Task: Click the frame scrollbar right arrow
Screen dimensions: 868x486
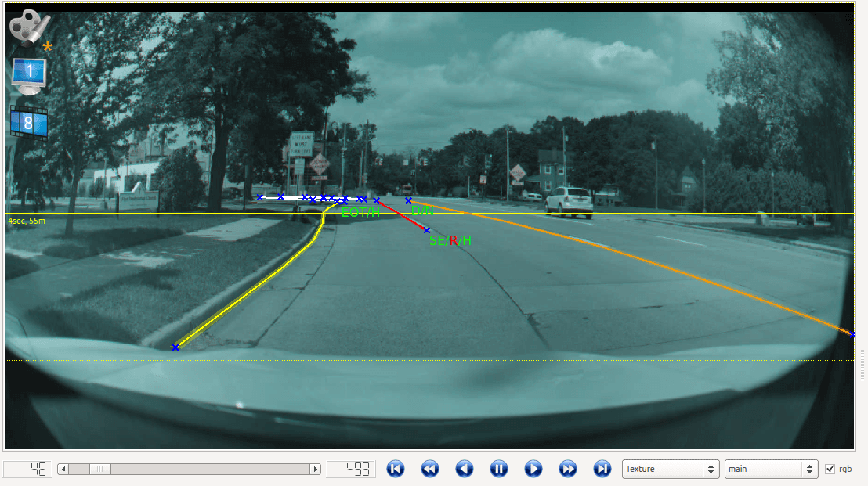Action: coord(315,469)
